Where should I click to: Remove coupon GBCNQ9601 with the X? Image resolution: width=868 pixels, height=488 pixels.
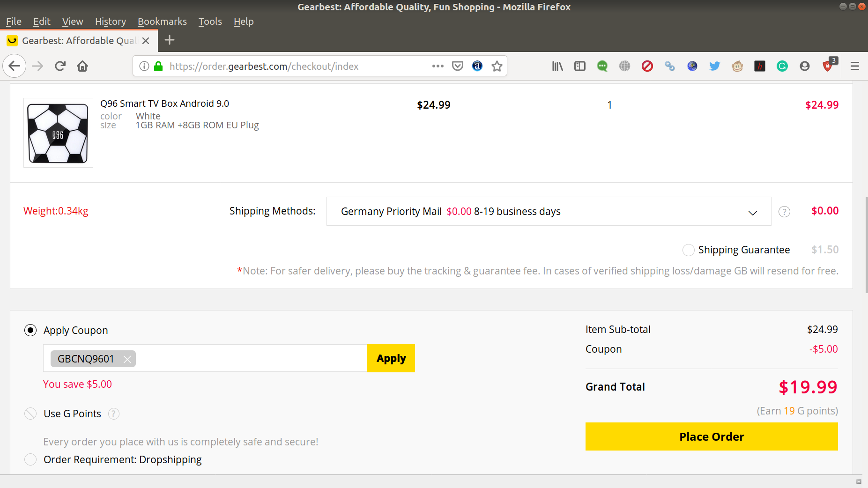tap(127, 359)
